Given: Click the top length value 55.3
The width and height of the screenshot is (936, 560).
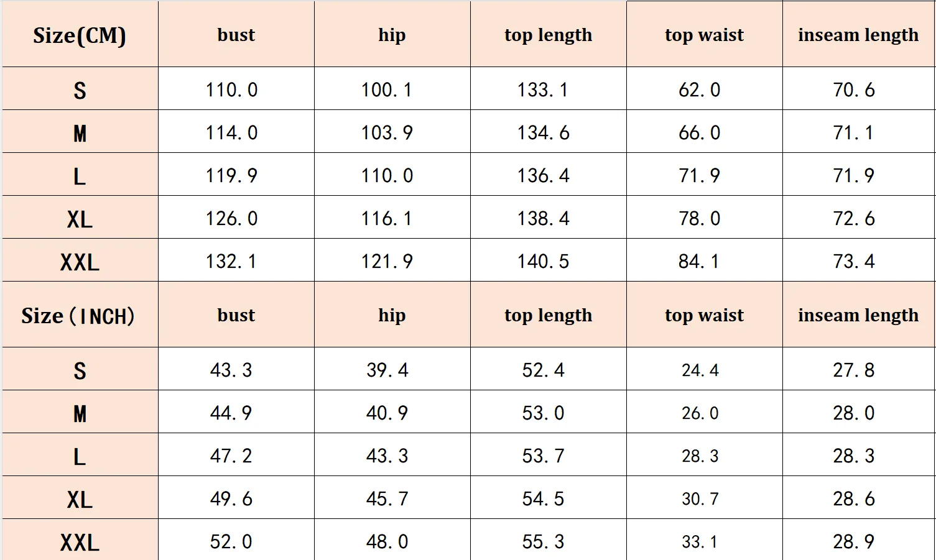Looking at the screenshot, I should (x=543, y=542).
